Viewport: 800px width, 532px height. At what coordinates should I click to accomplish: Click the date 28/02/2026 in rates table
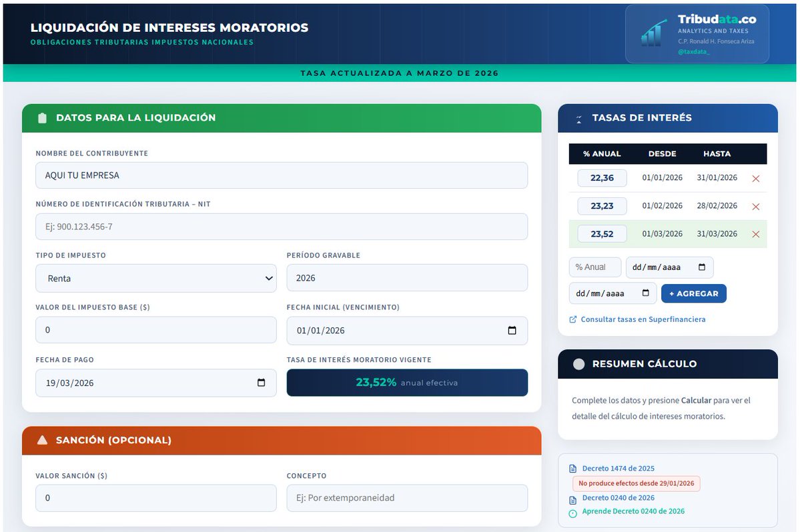[x=717, y=206]
